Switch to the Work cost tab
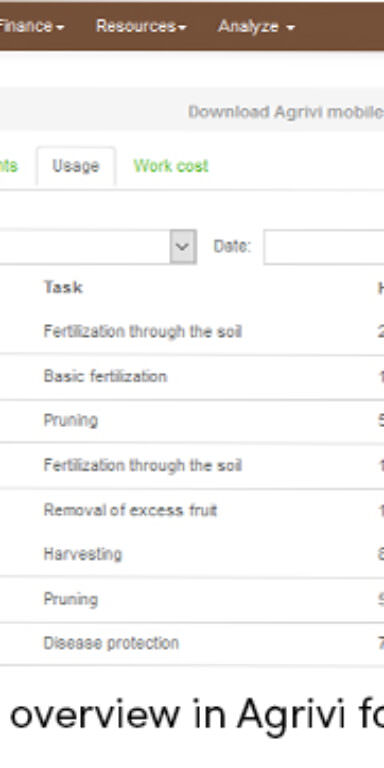Image resolution: width=384 pixels, height=768 pixels. pos(170,166)
